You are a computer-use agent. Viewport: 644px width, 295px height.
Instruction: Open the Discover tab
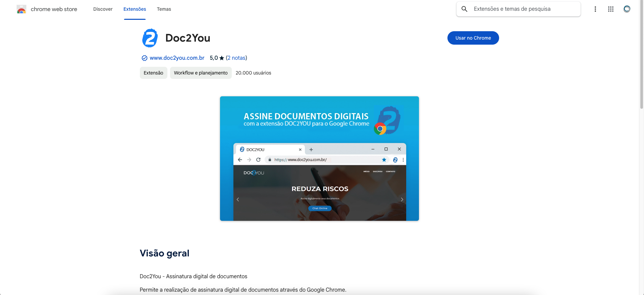[x=103, y=9]
